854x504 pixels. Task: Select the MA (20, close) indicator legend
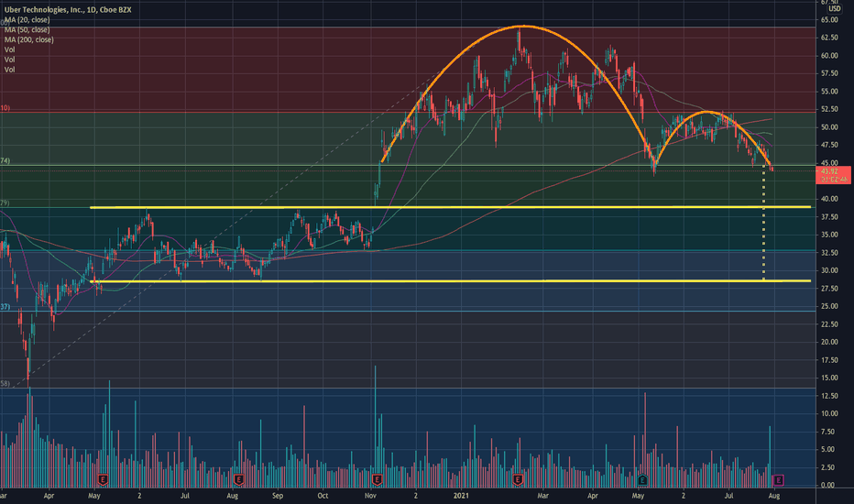(x=27, y=19)
